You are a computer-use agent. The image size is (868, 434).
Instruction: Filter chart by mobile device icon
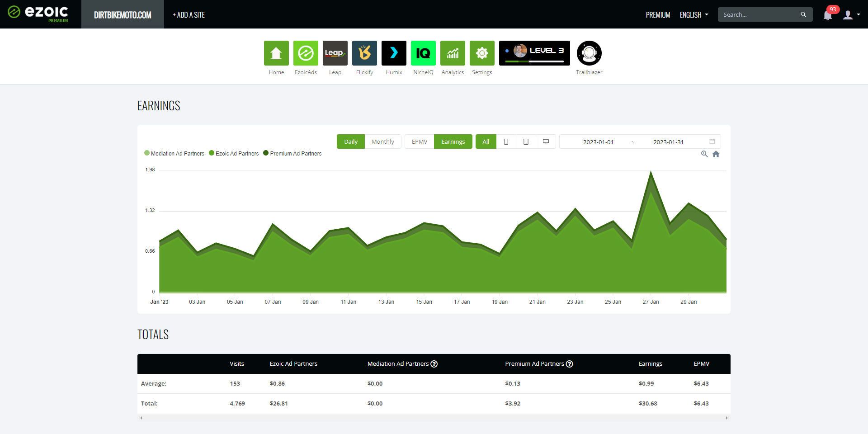click(x=506, y=142)
